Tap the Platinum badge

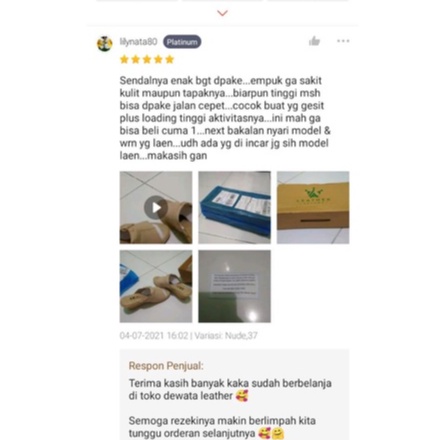point(182,42)
